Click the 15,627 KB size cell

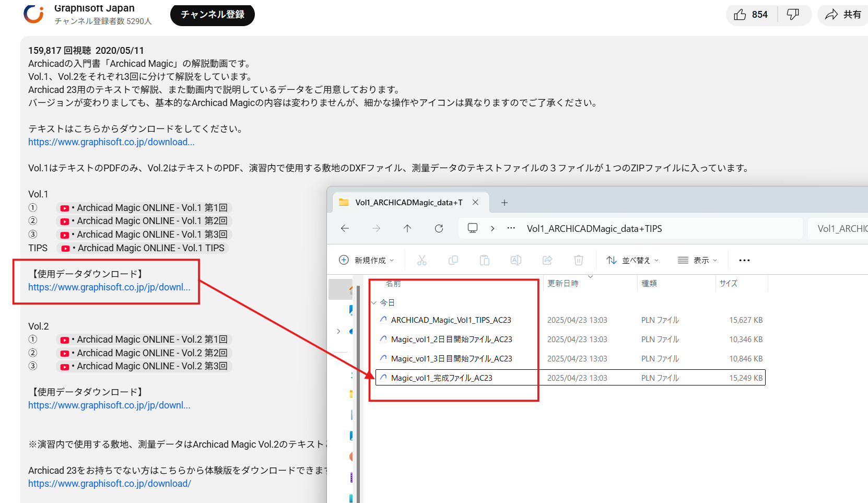point(746,320)
